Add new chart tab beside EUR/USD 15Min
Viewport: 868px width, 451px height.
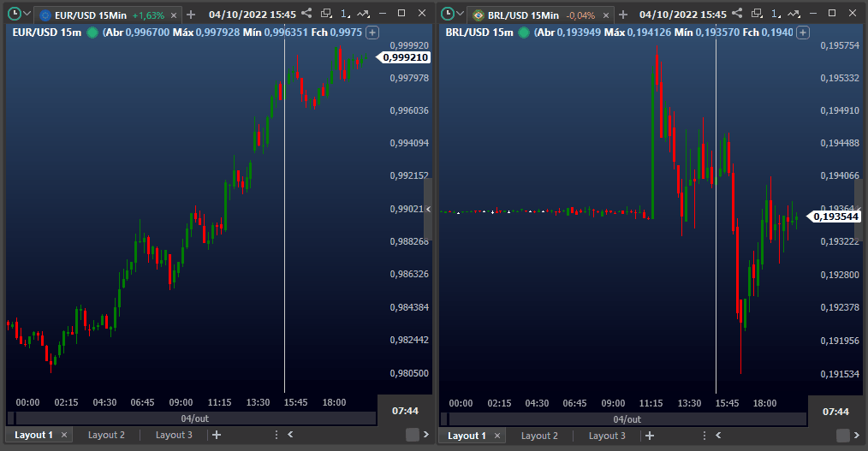point(190,15)
